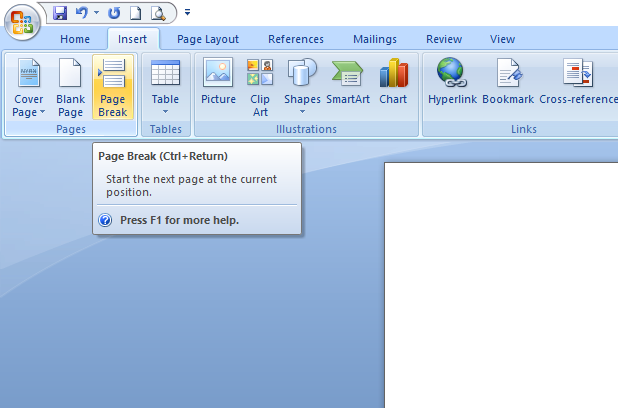Viewport: 618px width, 408px height.
Task: Click the Page Break button
Action: tap(112, 87)
